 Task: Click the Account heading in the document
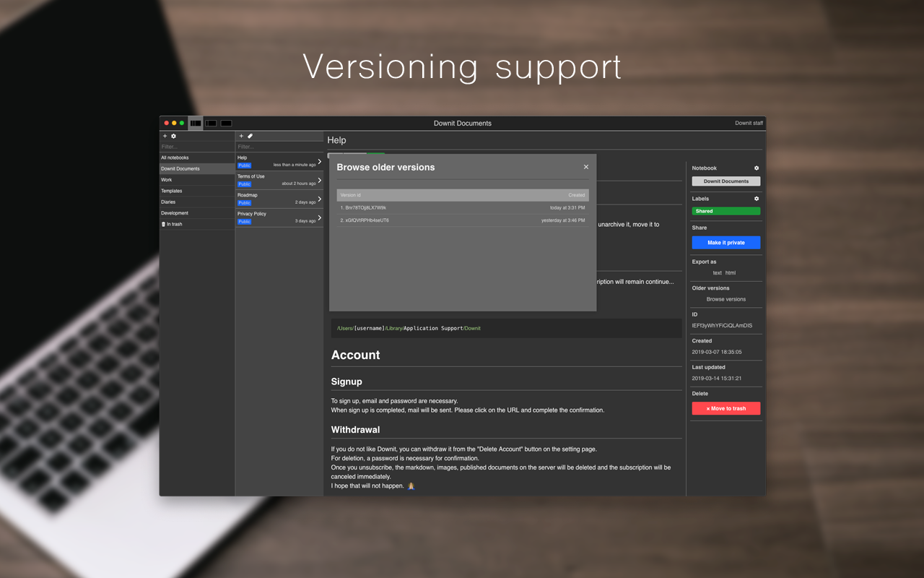pos(355,355)
